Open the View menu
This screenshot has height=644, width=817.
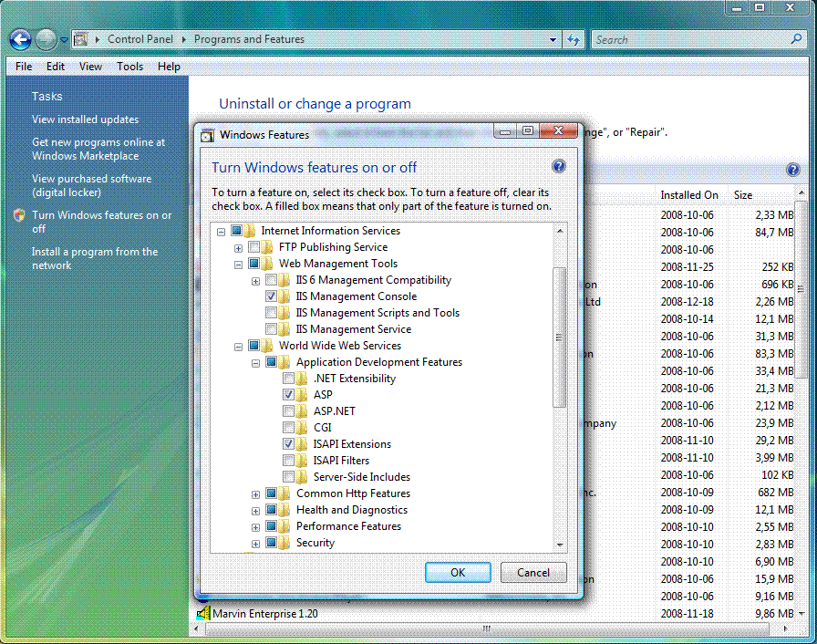(90, 67)
